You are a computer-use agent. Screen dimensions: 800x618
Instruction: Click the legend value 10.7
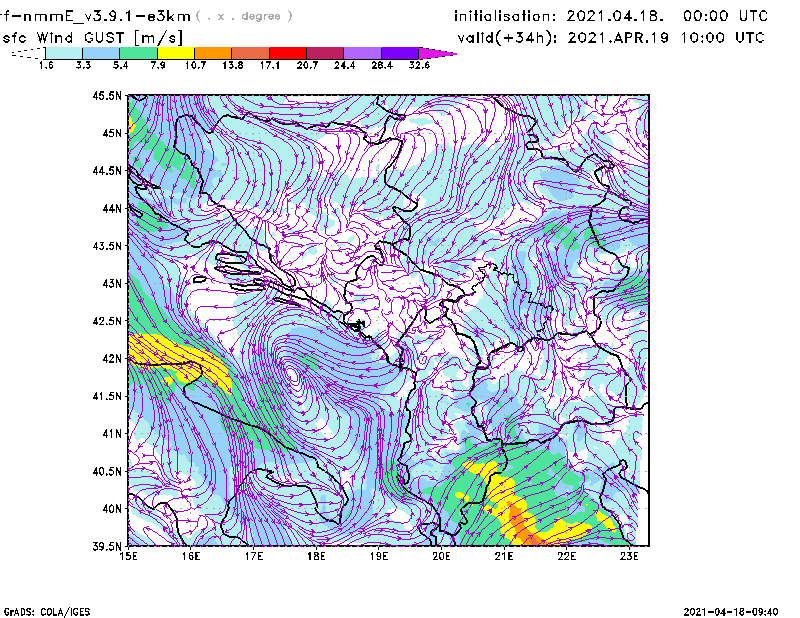pos(195,65)
